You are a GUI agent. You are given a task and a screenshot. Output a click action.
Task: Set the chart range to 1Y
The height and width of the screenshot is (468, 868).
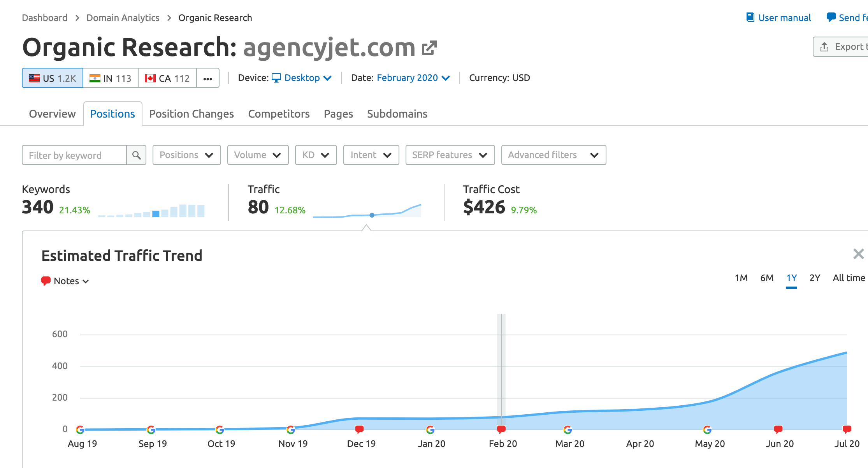pyautogui.click(x=792, y=278)
